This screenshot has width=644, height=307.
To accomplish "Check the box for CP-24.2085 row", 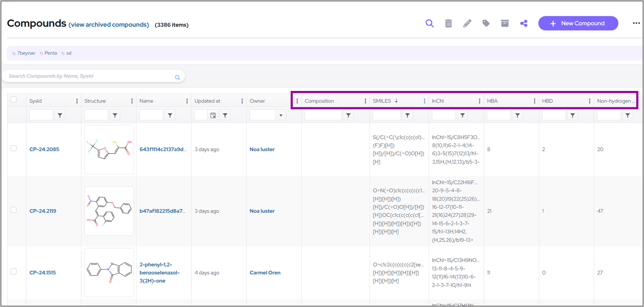I will (x=14, y=148).
